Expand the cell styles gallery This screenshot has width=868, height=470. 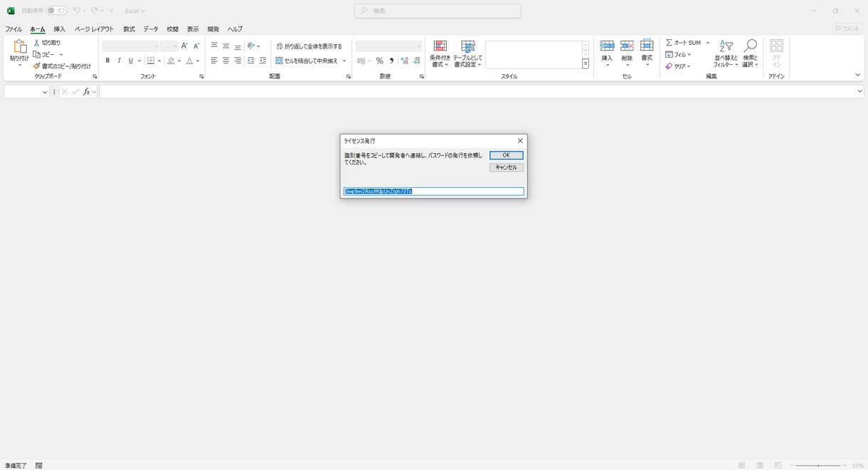pyautogui.click(x=586, y=64)
